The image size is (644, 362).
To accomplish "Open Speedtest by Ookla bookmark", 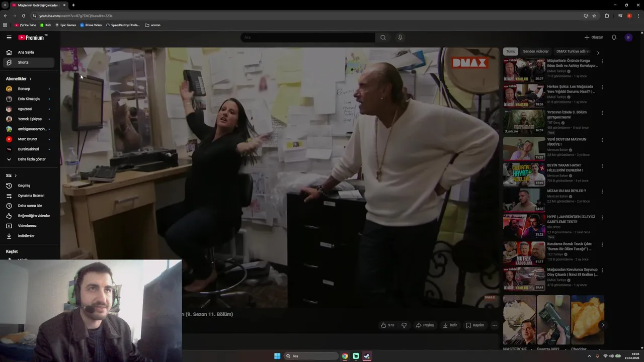I will pos(123,25).
